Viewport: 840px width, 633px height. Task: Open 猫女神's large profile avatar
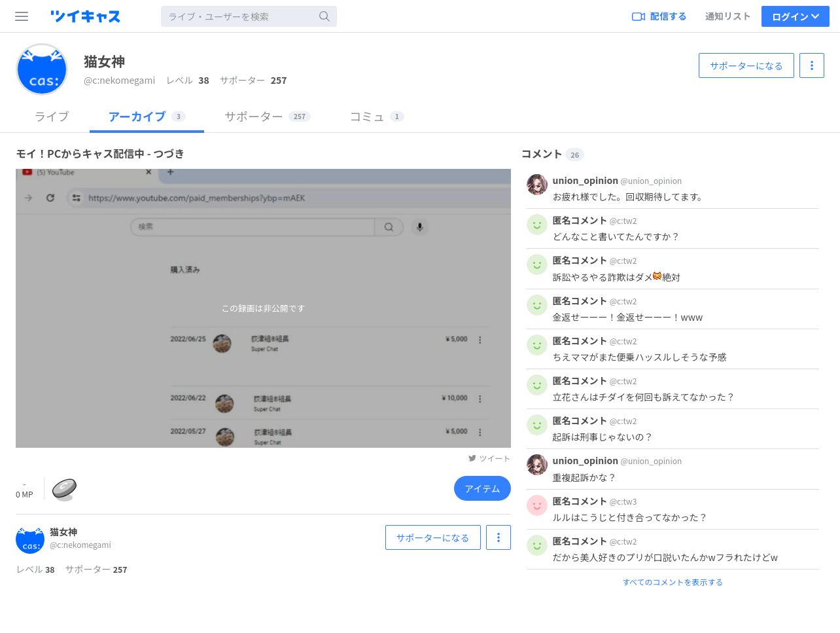pos(42,69)
